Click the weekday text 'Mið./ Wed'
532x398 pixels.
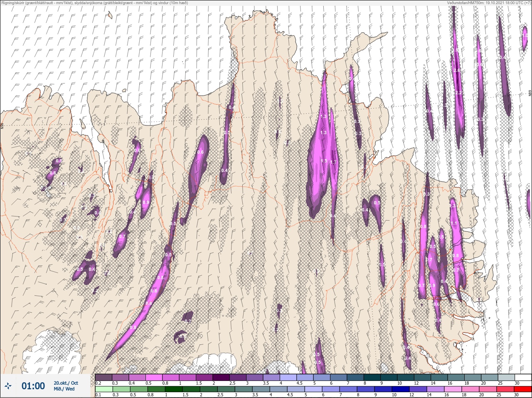tap(64, 389)
